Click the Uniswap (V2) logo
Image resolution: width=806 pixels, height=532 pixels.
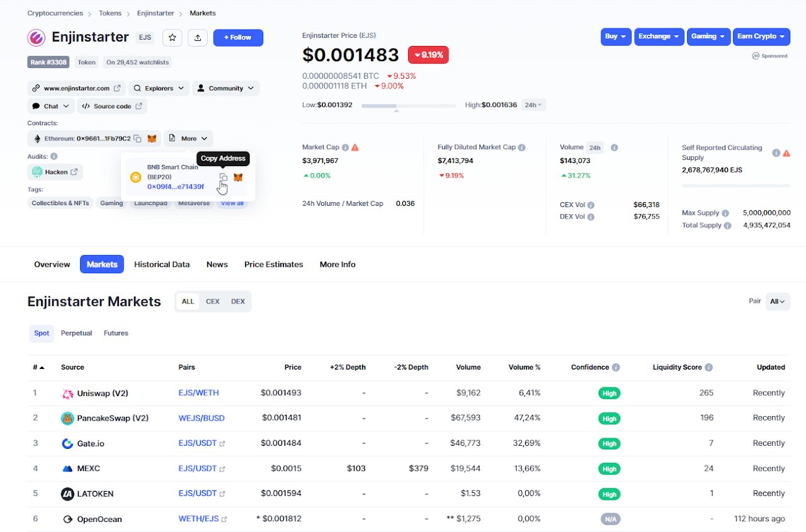tap(67, 393)
